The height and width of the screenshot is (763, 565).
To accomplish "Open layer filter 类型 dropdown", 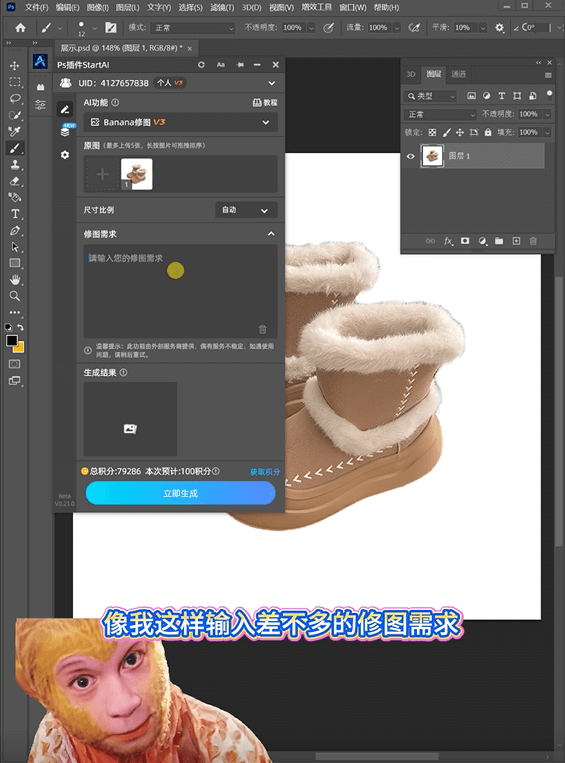I will 430,96.
